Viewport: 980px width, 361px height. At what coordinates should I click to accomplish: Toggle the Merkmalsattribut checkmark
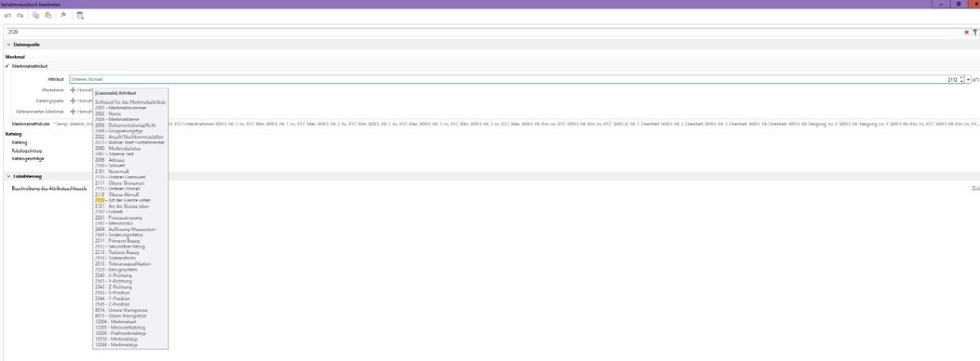click(7, 65)
